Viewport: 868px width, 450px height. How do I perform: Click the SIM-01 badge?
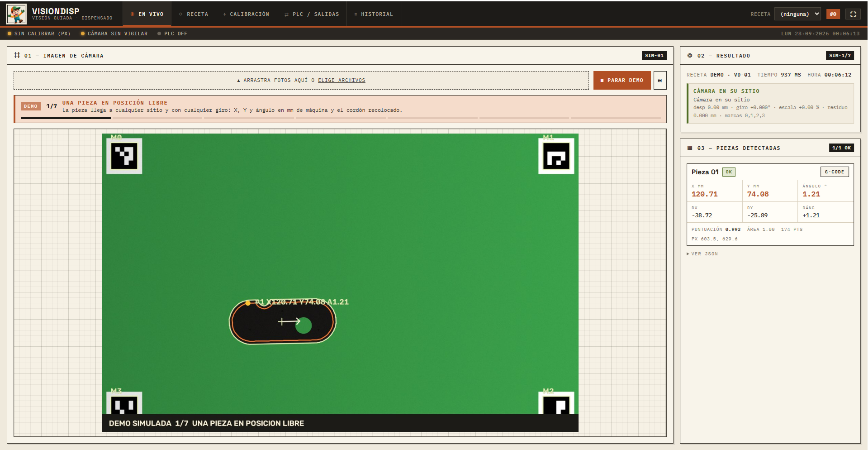point(654,55)
